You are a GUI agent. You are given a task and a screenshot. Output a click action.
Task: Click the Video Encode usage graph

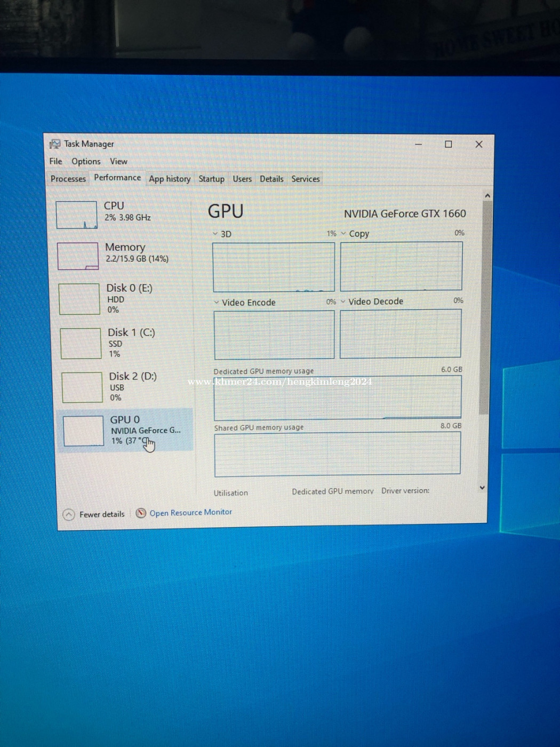click(x=274, y=335)
